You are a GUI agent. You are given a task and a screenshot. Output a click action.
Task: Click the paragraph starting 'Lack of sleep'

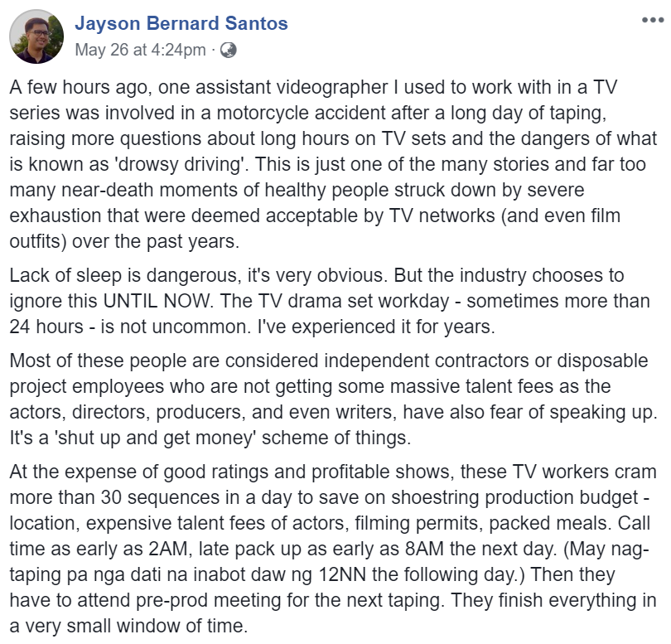tap(330, 301)
